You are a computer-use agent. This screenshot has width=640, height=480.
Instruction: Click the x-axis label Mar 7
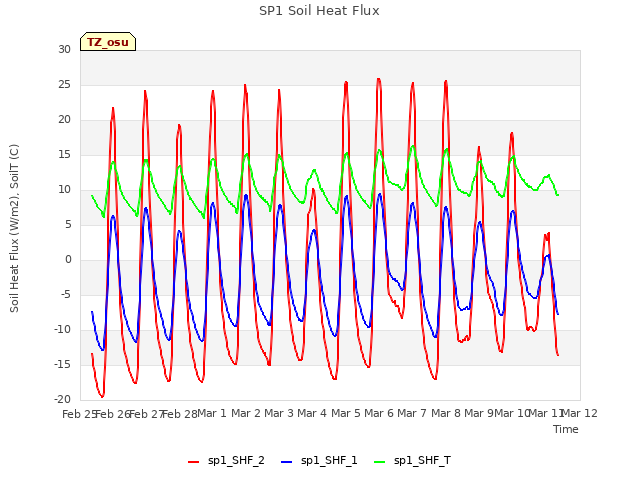[x=412, y=413]
